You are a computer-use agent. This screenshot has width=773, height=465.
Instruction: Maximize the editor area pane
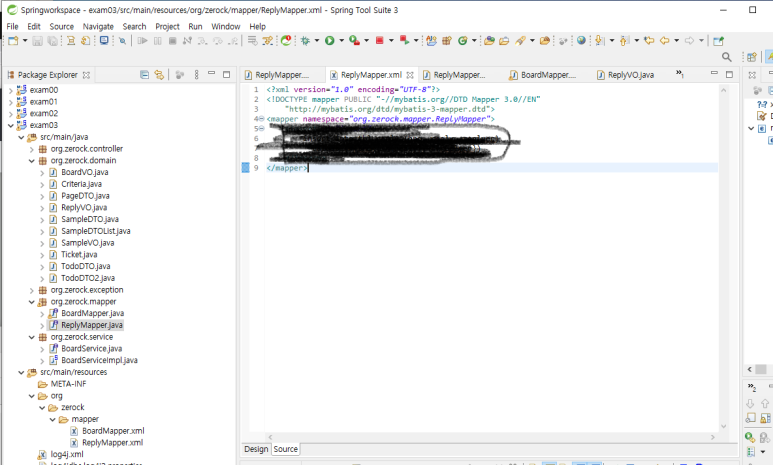coord(729,74)
